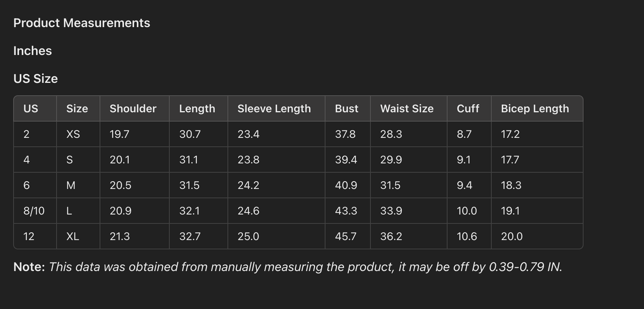The image size is (644, 309).
Task: Click the Sleeve Length column header
Action: click(x=274, y=109)
